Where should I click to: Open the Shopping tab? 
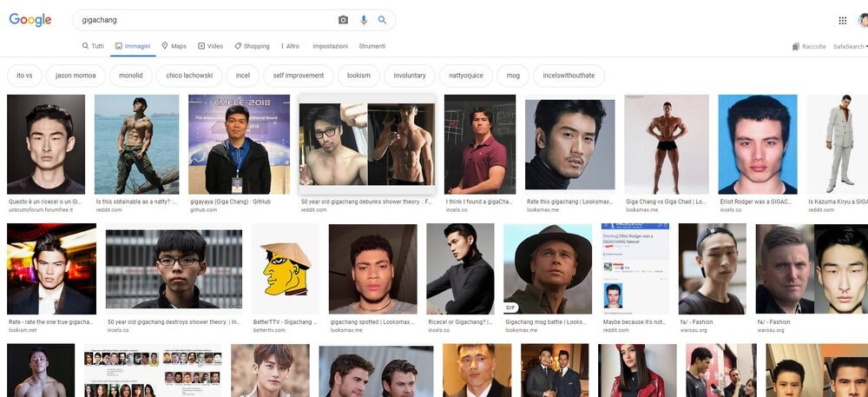[252, 46]
